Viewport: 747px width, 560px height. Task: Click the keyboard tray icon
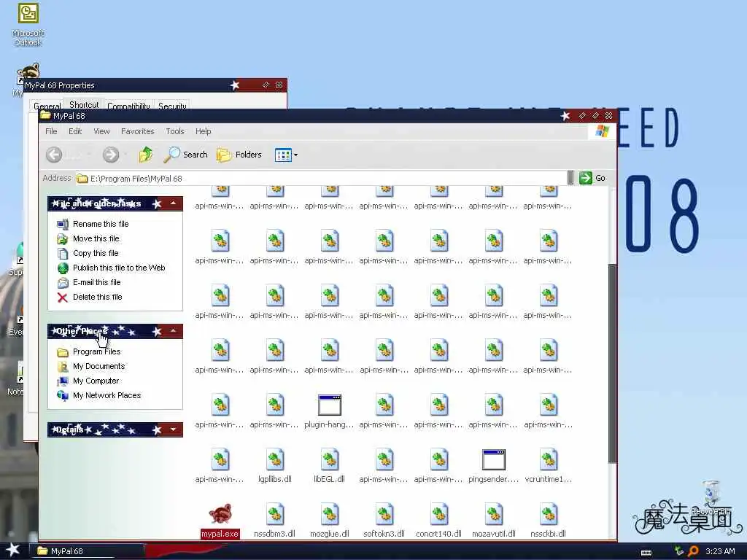(646, 553)
